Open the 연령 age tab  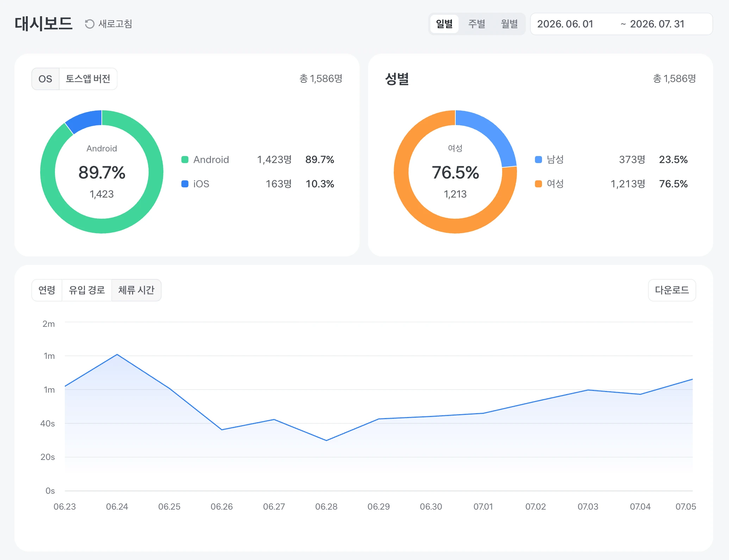click(x=47, y=290)
